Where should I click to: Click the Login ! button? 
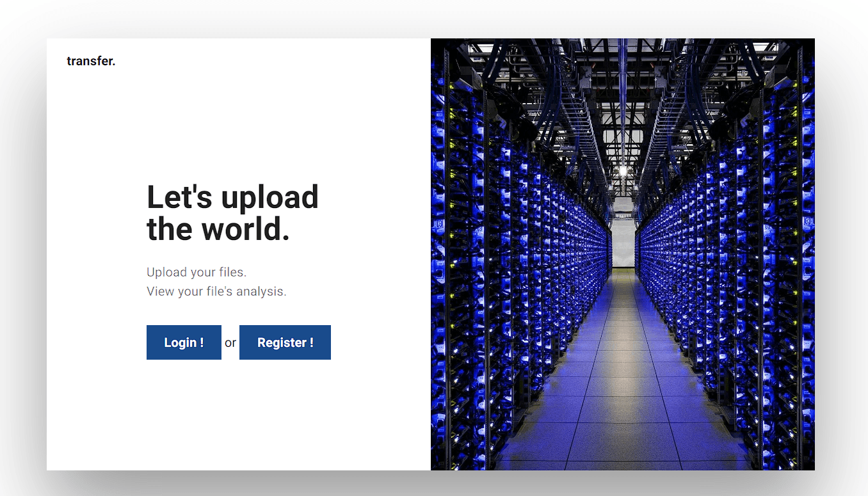(x=184, y=342)
